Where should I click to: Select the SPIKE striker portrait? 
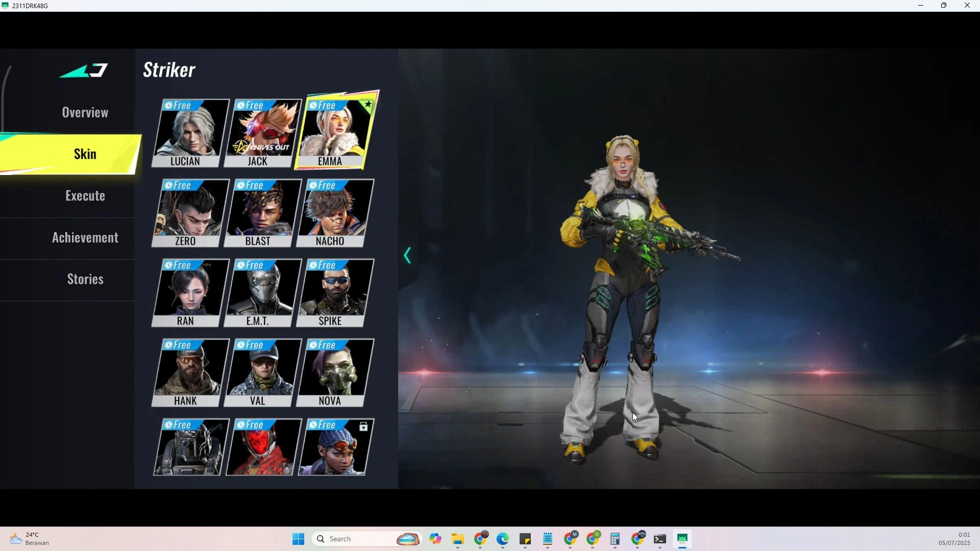335,292
